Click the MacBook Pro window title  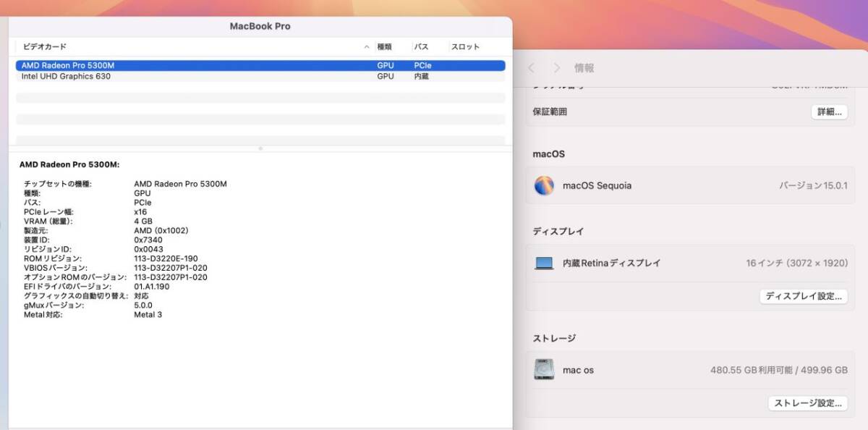click(260, 26)
